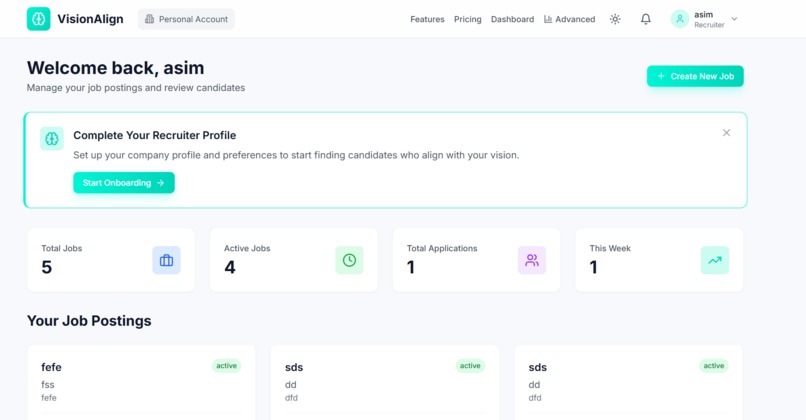Click the Active Jobs clock icon

[349, 260]
